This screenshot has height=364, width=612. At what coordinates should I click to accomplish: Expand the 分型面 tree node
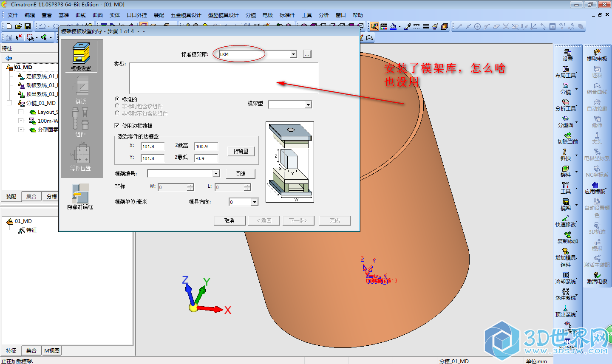point(21,130)
